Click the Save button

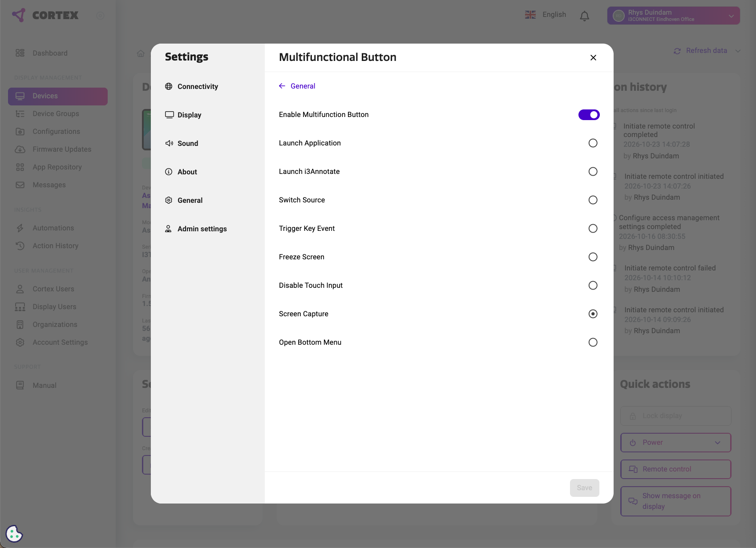click(585, 488)
